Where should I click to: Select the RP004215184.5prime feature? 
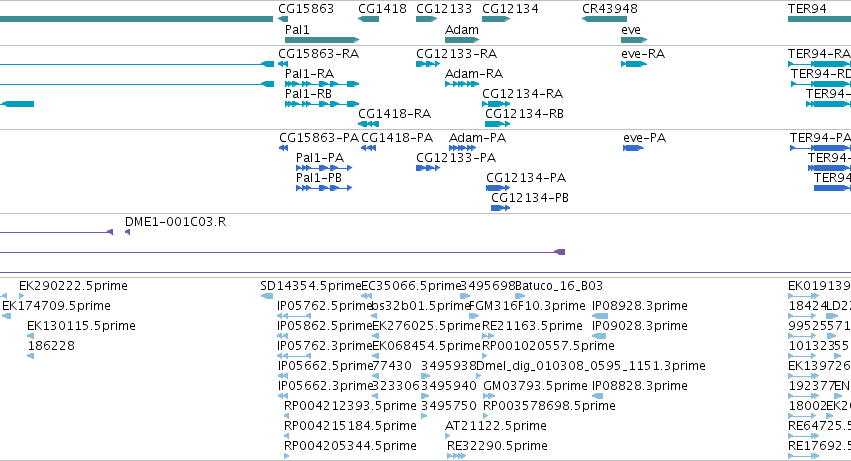tap(287, 436)
